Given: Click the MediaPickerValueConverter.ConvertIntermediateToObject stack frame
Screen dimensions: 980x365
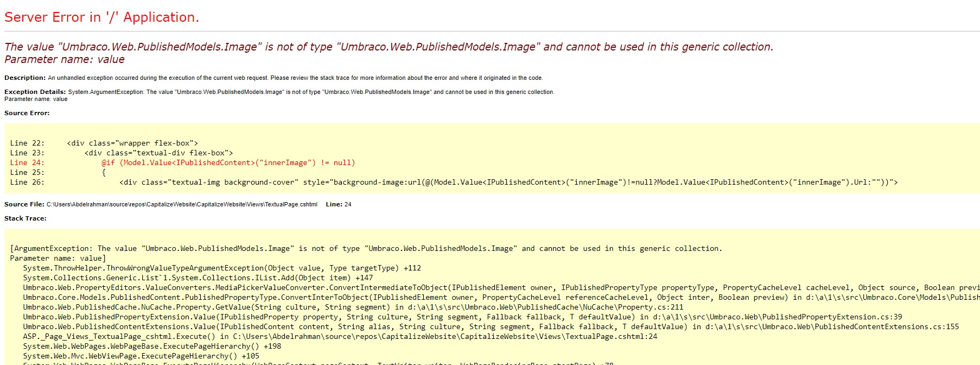Looking at the screenshot, I should (x=501, y=288).
